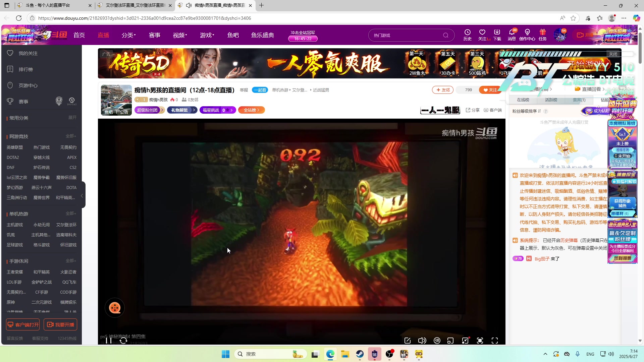Open followed channels (关注) heart in header

(x=482, y=35)
